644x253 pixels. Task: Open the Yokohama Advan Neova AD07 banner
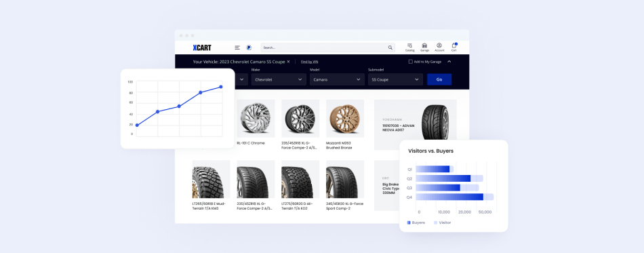click(416, 125)
